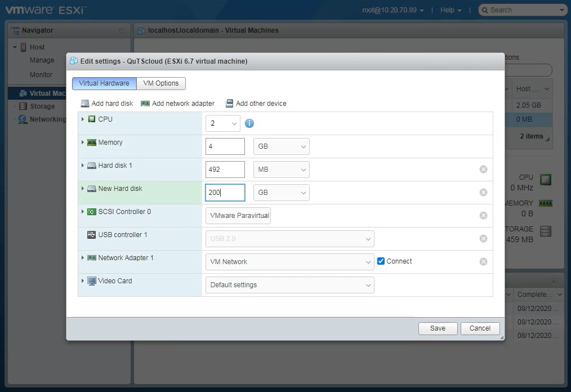Select Monitor under Host in Navigator
The height and width of the screenshot is (392, 571).
click(x=41, y=75)
